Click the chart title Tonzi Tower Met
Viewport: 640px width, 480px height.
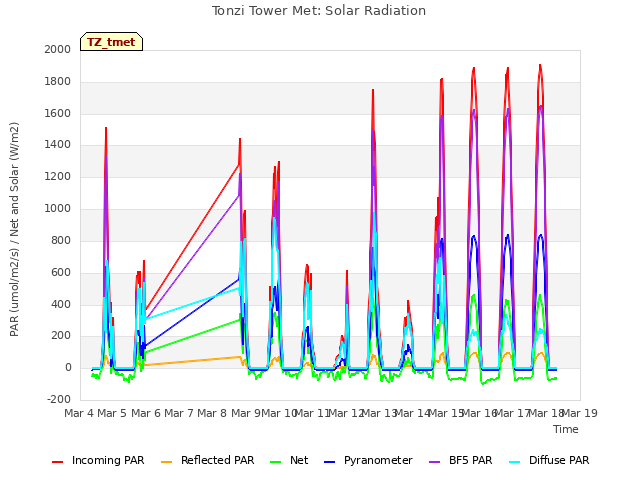click(x=319, y=11)
